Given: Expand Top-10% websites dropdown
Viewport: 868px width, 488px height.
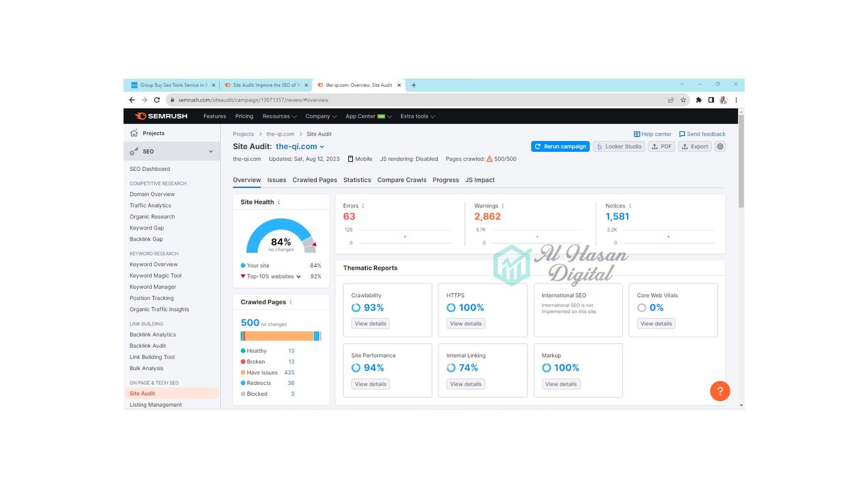Looking at the screenshot, I should coord(298,277).
